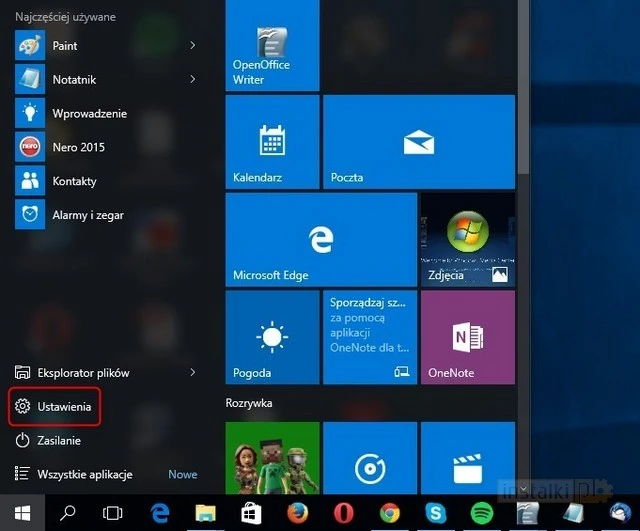This screenshot has height=531, width=640.
Task: Expand the Notatnik jump list arrow
Action: coord(193,79)
